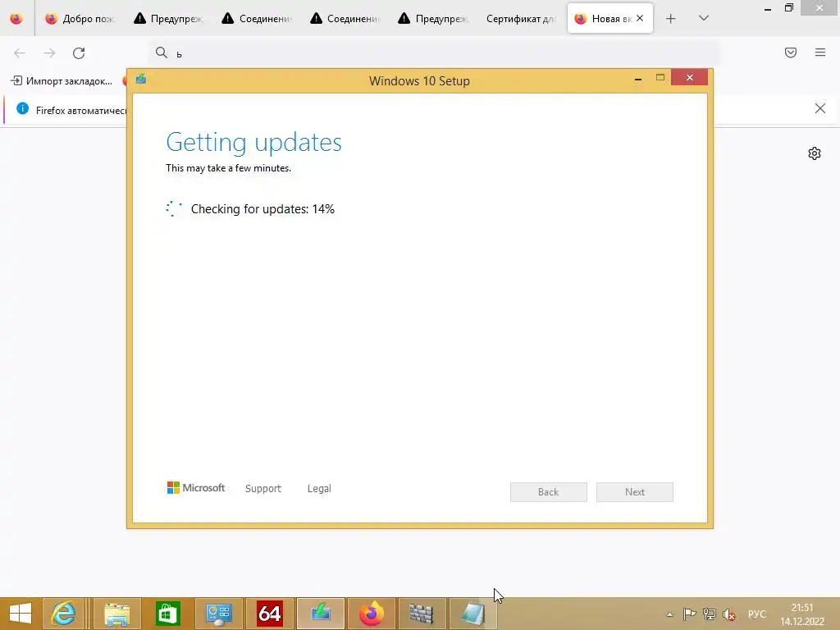
Task: Open new tab personalize gear icon
Action: [815, 153]
